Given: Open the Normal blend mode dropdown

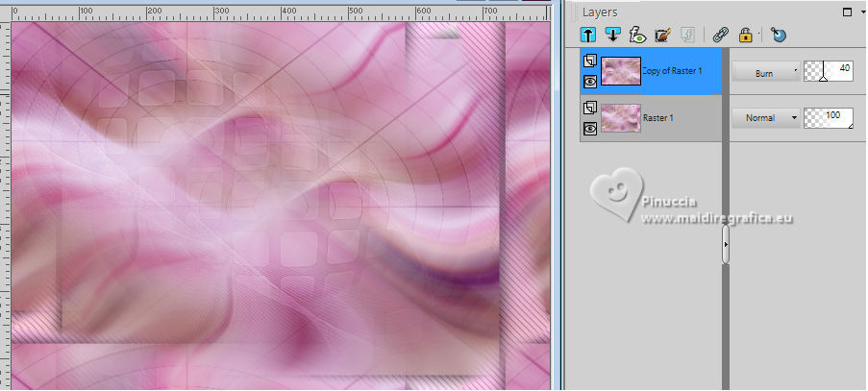Looking at the screenshot, I should 765,118.
